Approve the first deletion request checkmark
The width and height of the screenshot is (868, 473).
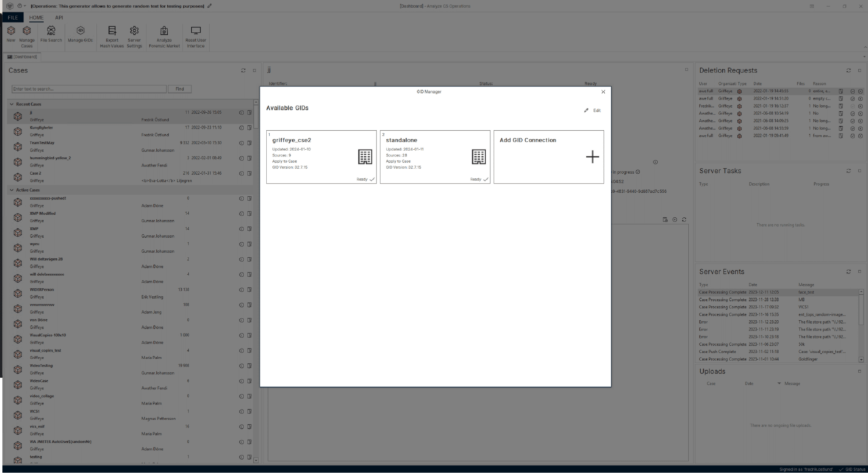(x=852, y=90)
